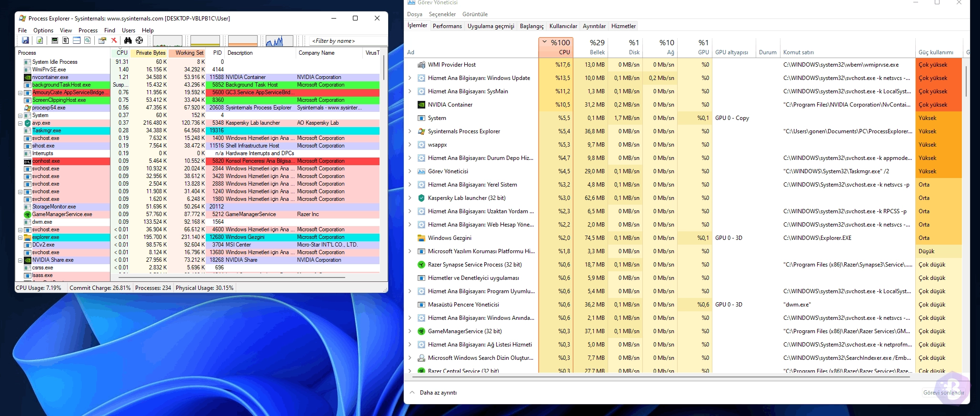Expand the Windows Update service host row
The height and width of the screenshot is (416, 980).
(410, 78)
